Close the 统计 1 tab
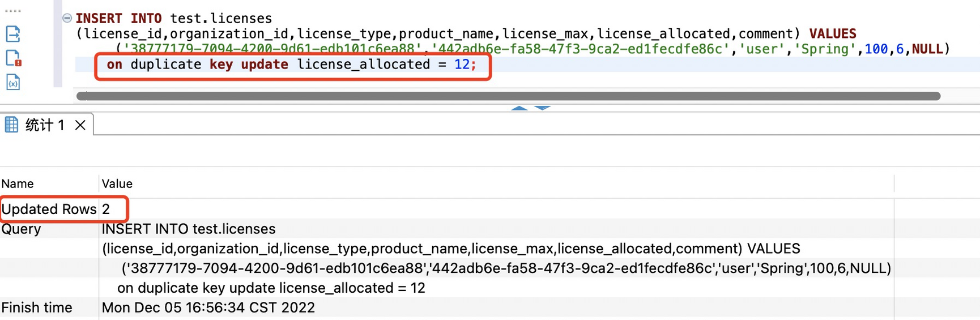Image resolution: width=980 pixels, height=320 pixels. point(80,125)
